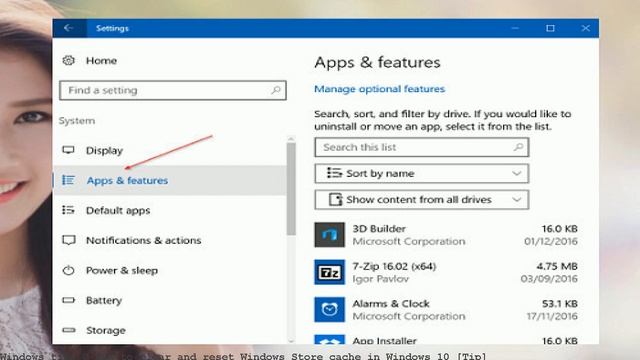Select 7-Zip 16.02 (x64) entry
This screenshot has width=640, height=360.
tap(446, 272)
